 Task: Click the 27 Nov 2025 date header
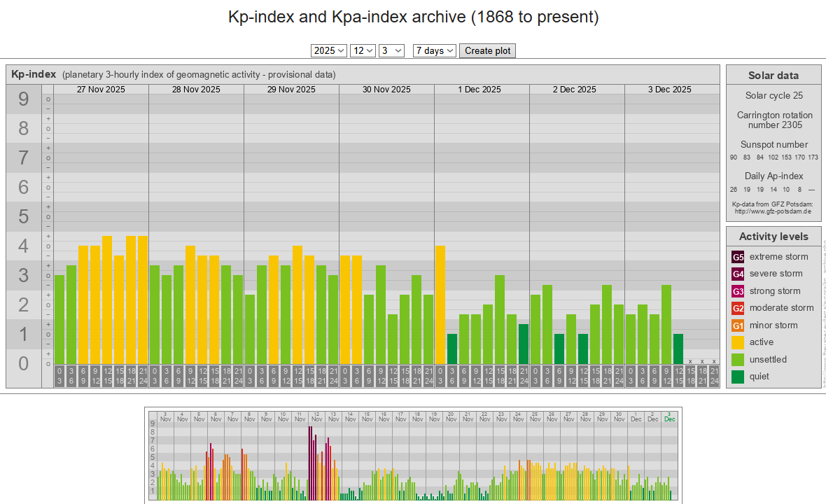101,90
